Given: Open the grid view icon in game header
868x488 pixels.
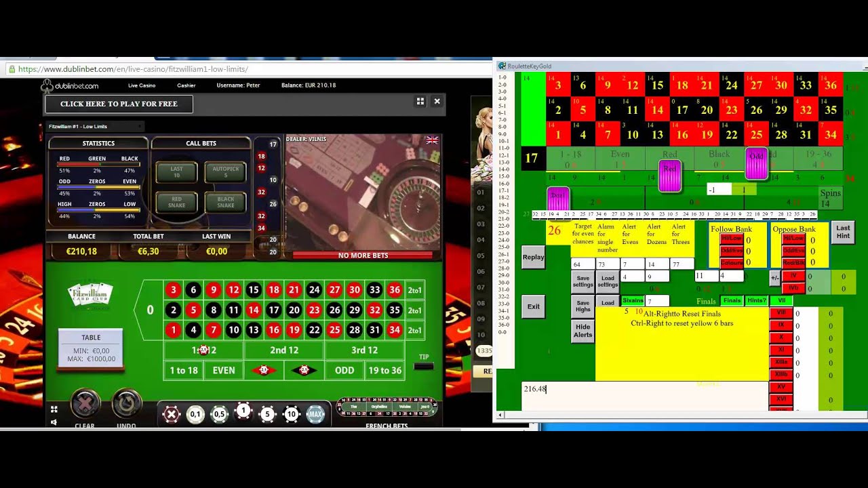Looking at the screenshot, I should [x=420, y=101].
